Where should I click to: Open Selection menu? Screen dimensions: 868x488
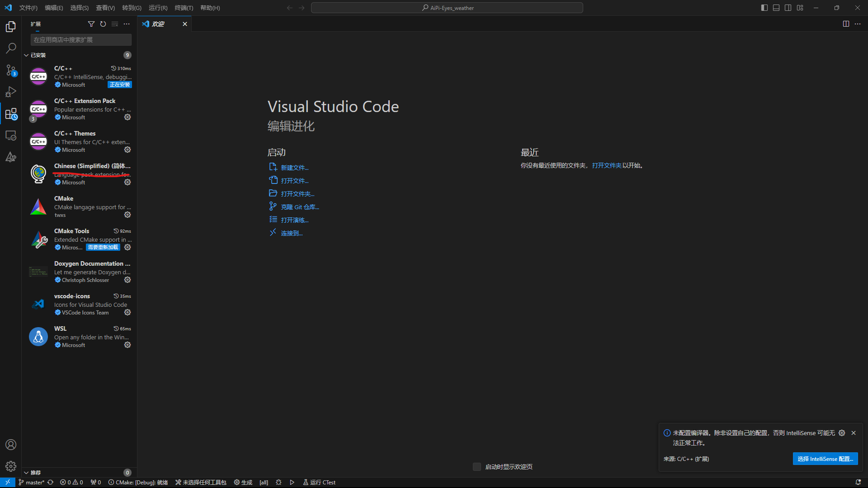tap(80, 8)
